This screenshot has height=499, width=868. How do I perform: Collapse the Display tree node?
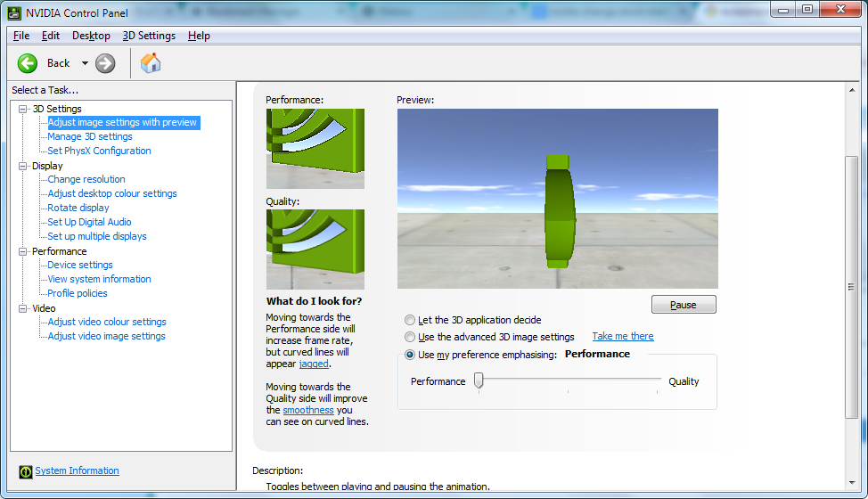click(22, 166)
